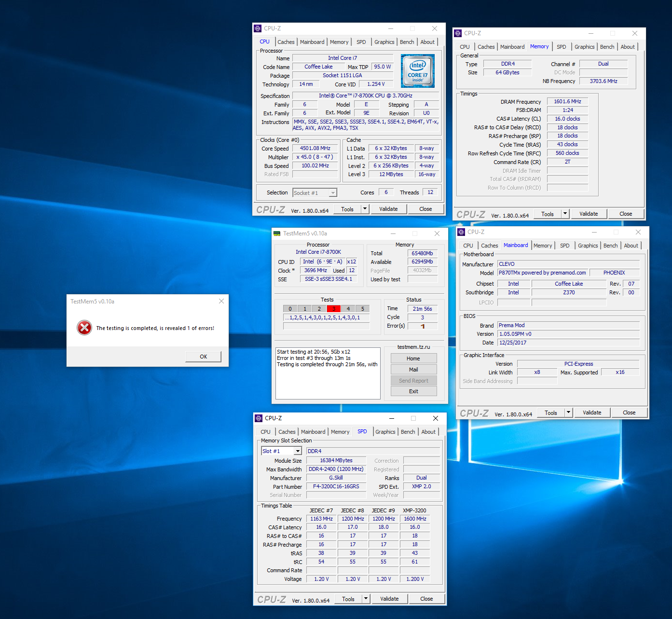Click CPU-Z title icon in the Memory timings window

click(x=458, y=33)
